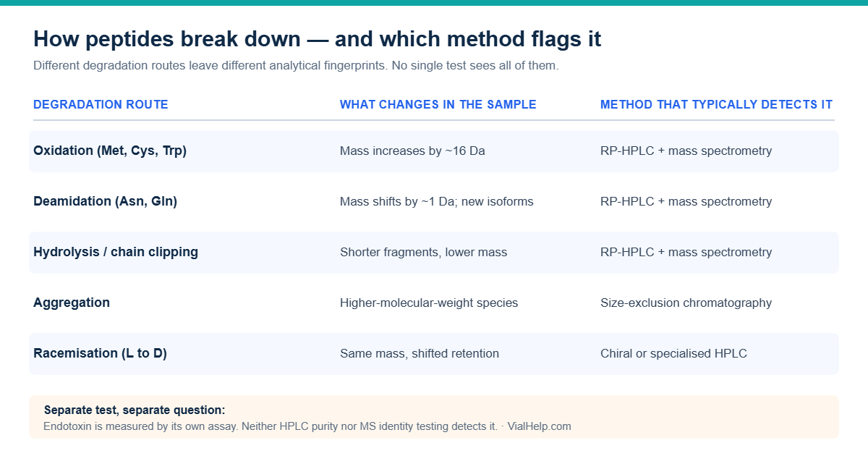868x456 pixels.
Task: Click the 'Racemisation (L to D)' row label
Action: click(x=100, y=354)
